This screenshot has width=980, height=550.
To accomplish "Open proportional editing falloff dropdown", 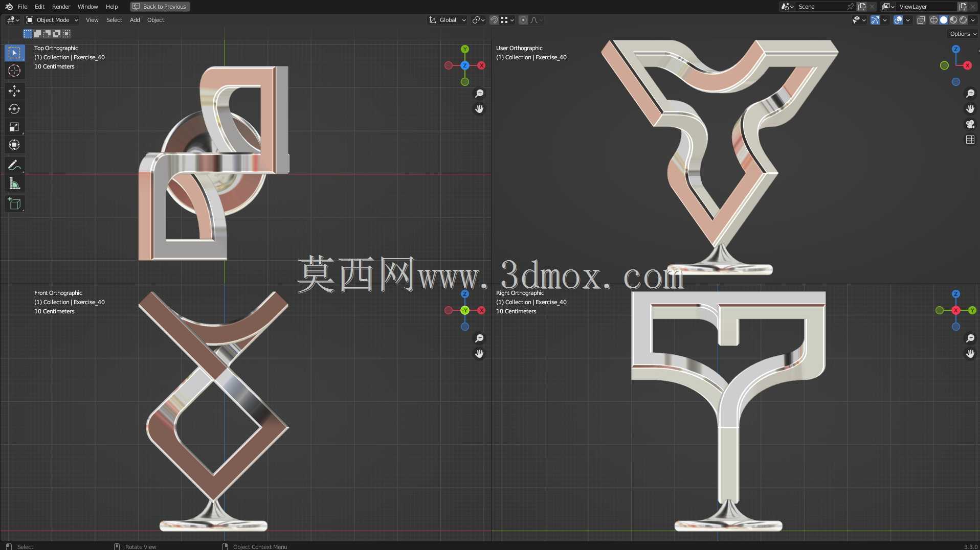I will pyautogui.click(x=537, y=20).
